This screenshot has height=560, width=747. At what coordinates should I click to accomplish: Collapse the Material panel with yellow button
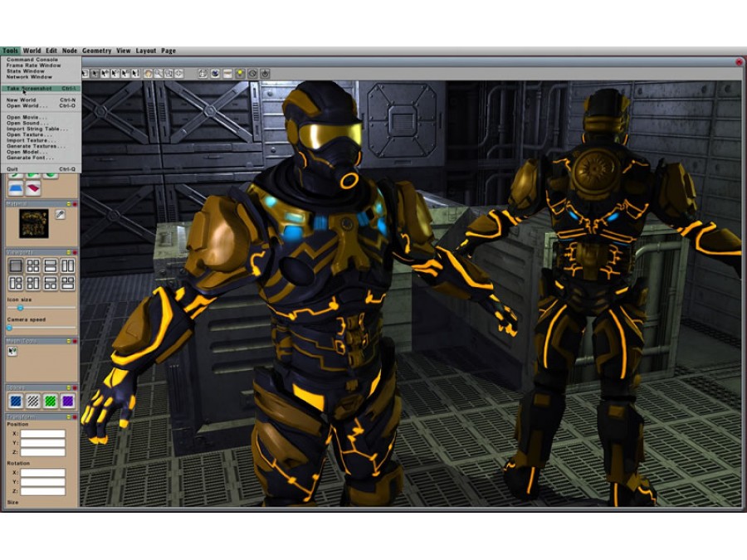[69, 204]
